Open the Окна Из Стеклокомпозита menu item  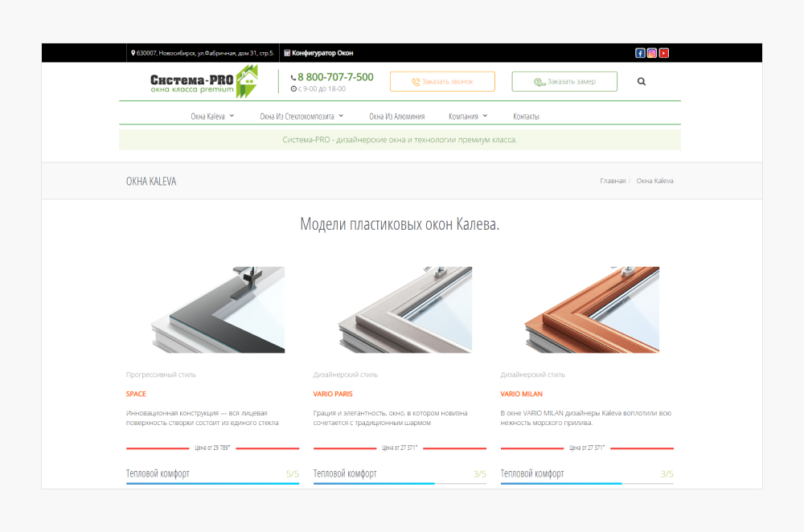point(297,117)
